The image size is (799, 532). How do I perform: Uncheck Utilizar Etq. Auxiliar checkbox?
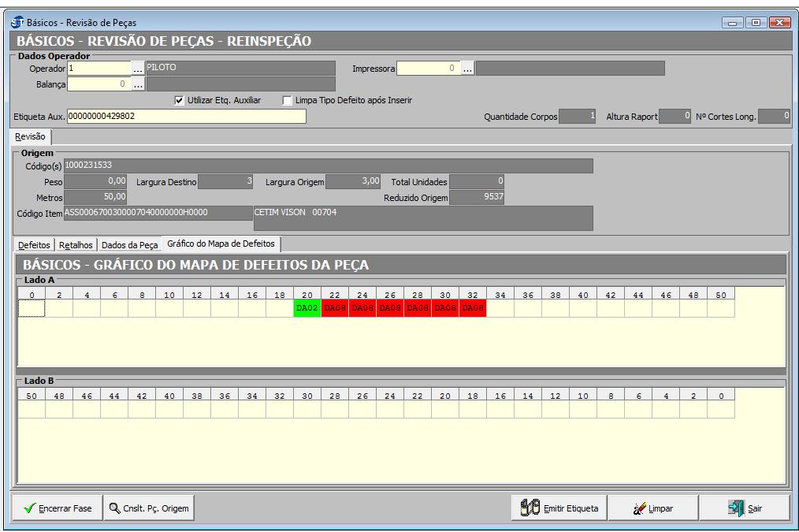coord(179,100)
